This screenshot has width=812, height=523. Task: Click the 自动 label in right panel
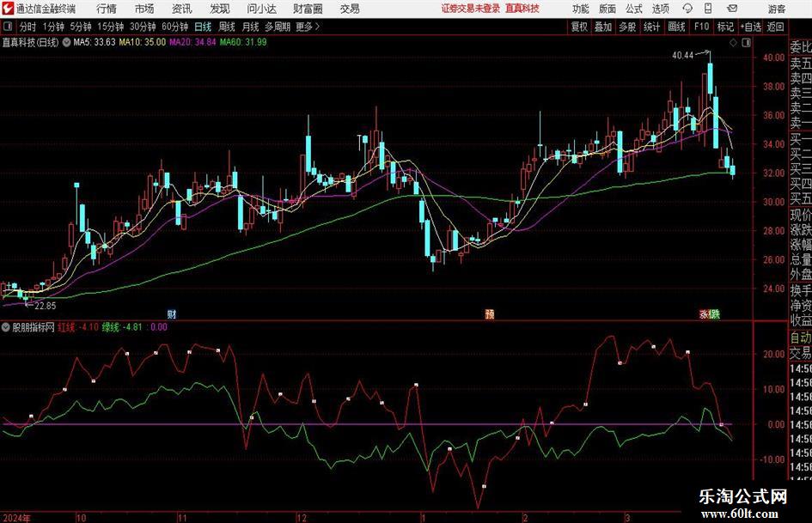click(801, 338)
